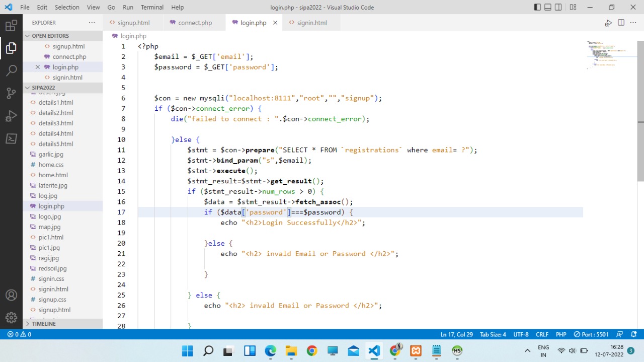Viewport: 644px width, 362px height.
Task: Open the Manage gear icon
Action: click(11, 318)
